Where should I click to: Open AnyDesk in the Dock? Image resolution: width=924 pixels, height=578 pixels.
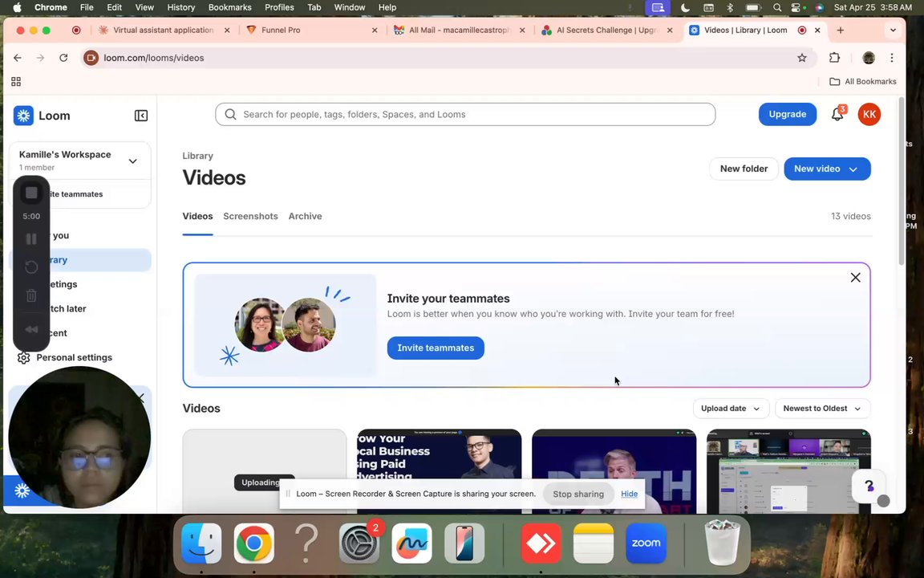pyautogui.click(x=541, y=543)
